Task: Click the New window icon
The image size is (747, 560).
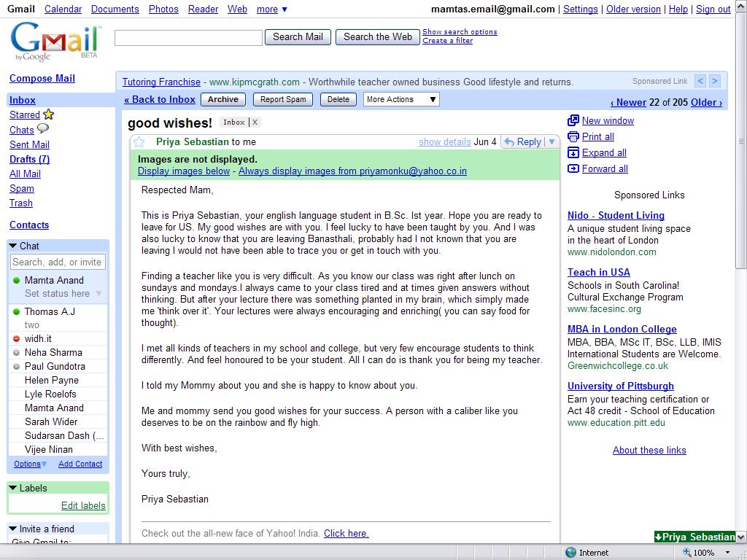Action: pos(573,120)
